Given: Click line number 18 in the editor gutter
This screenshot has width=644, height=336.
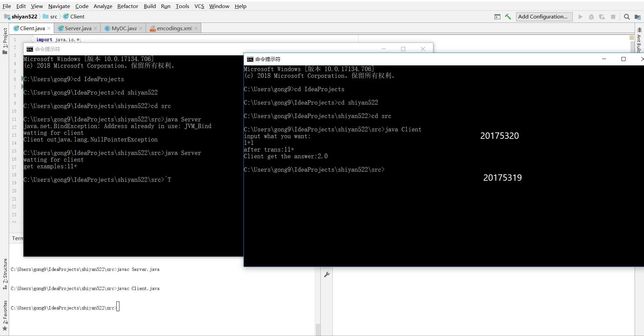Looking at the screenshot, I should [14, 175].
